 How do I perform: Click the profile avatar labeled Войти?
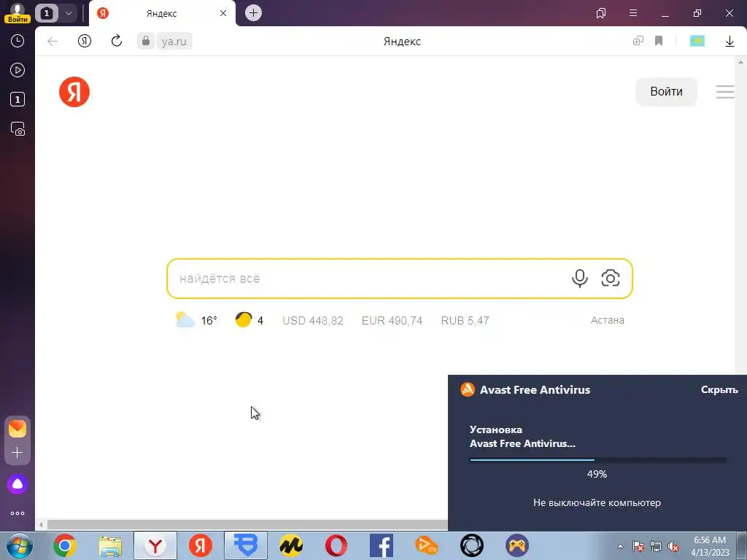pos(18,13)
